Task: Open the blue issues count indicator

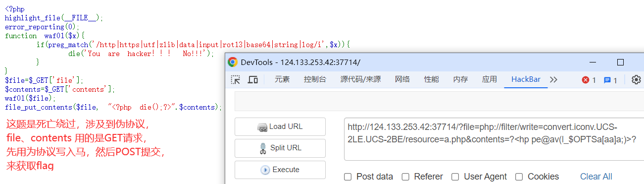Action: pos(610,80)
